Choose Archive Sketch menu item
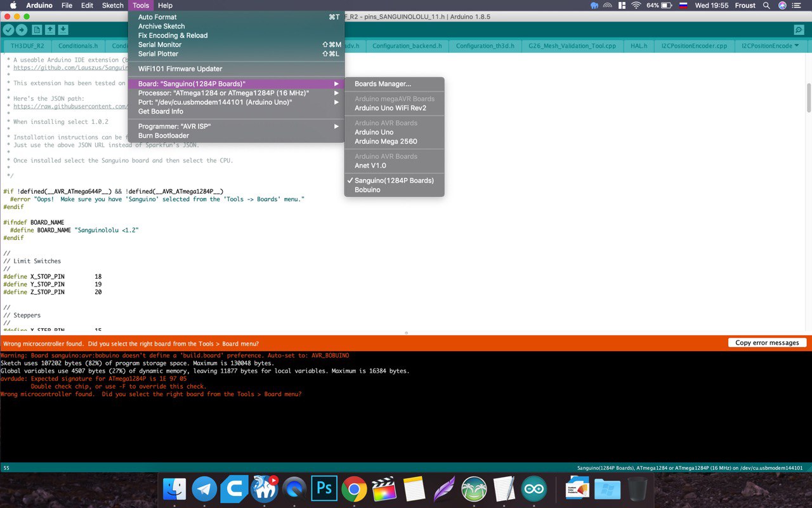Viewport: 812px width, 508px height. pos(236,26)
